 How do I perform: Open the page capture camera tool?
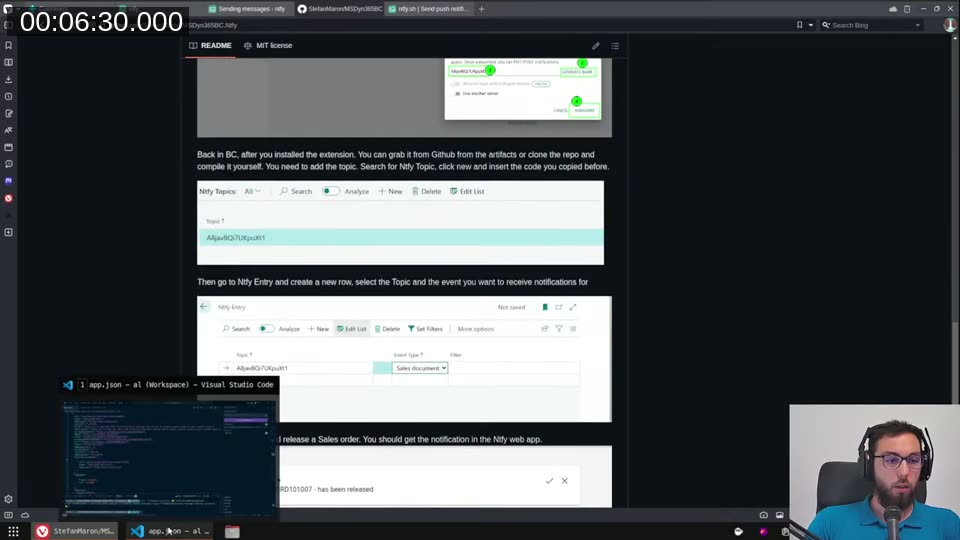coord(763,515)
